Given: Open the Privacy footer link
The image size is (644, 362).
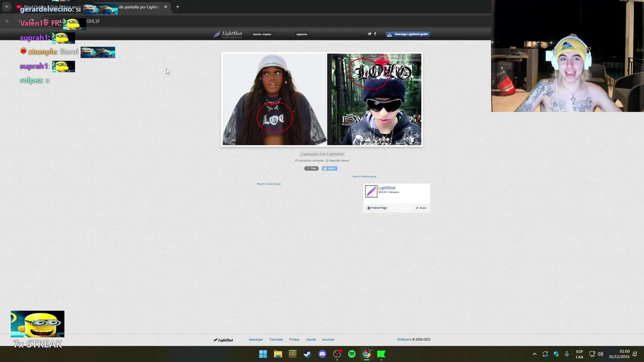Looking at the screenshot, I should (x=294, y=339).
